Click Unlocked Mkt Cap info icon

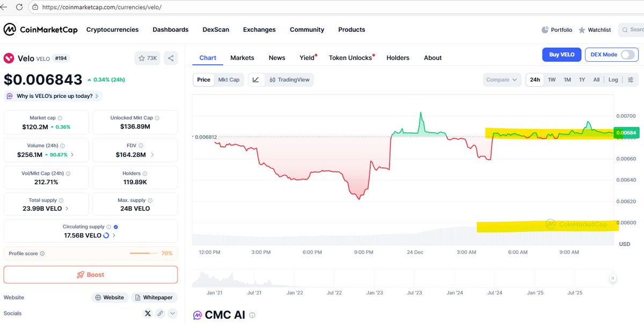157,118
